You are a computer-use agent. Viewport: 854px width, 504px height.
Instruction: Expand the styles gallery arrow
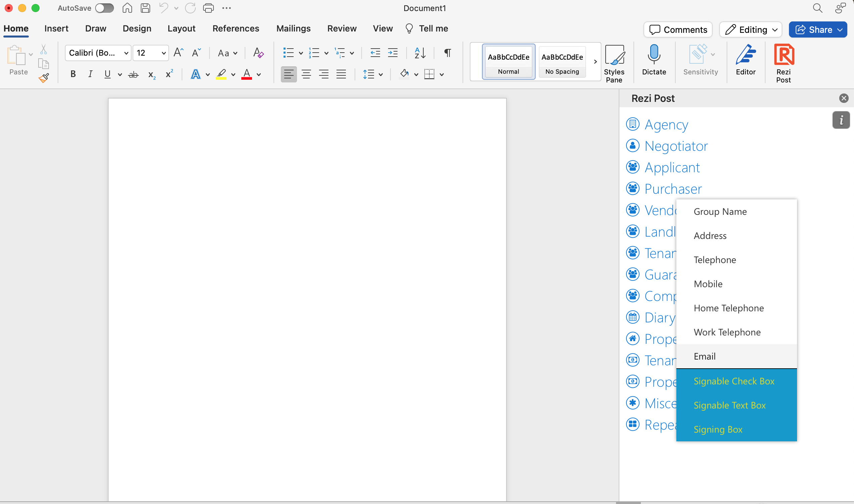pos(595,61)
